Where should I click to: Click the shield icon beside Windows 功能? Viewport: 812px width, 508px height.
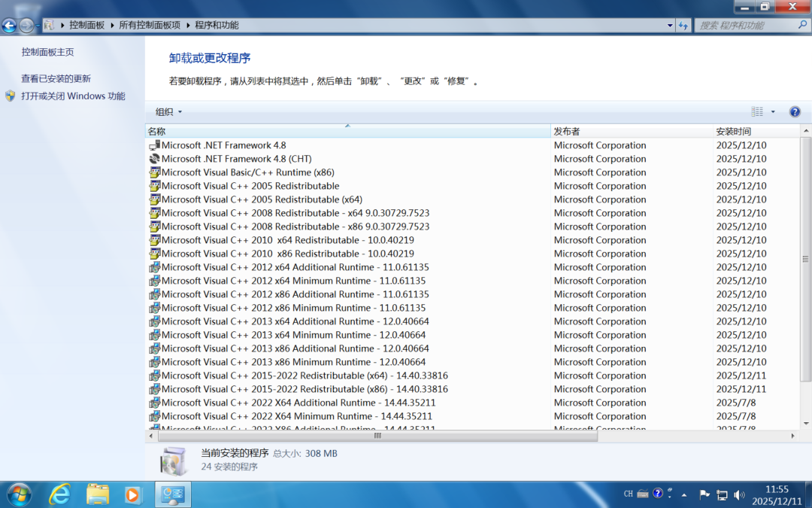pyautogui.click(x=10, y=96)
